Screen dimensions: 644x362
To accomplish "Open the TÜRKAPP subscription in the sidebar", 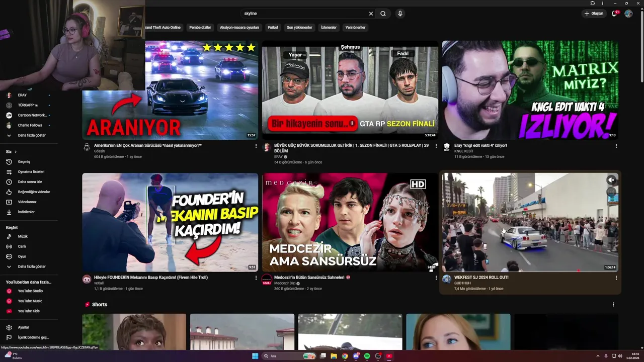I will pyautogui.click(x=29, y=105).
